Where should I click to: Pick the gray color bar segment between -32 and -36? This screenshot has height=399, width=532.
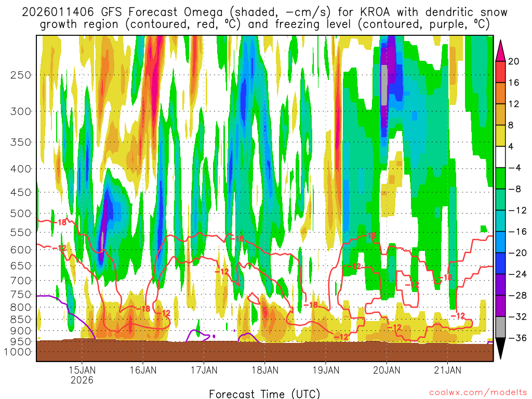click(x=500, y=327)
